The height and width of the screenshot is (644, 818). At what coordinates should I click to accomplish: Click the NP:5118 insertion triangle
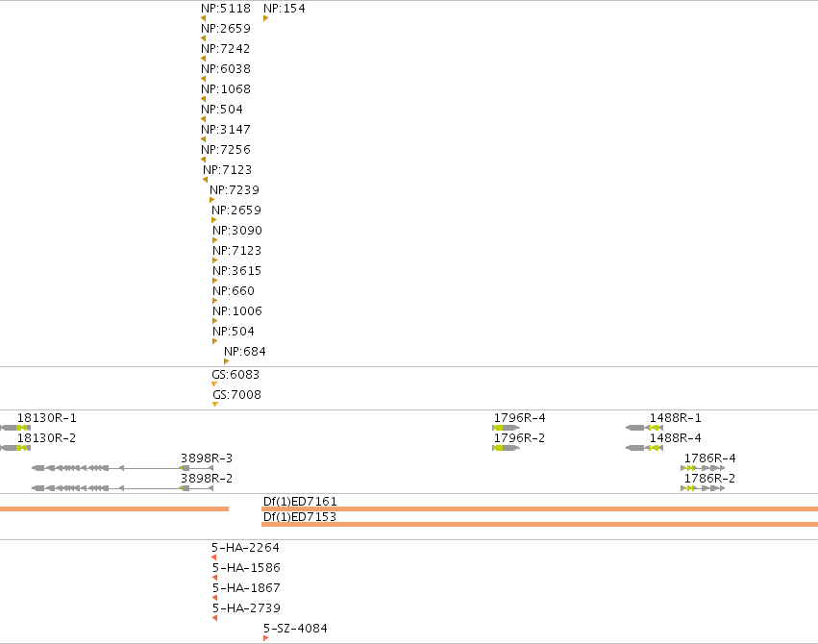coord(204,18)
